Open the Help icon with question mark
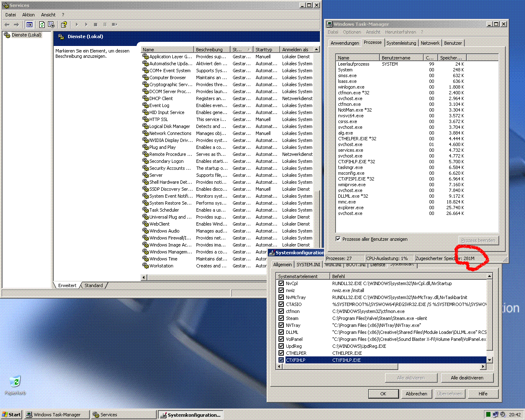The height and width of the screenshot is (420, 525). (x=64, y=25)
